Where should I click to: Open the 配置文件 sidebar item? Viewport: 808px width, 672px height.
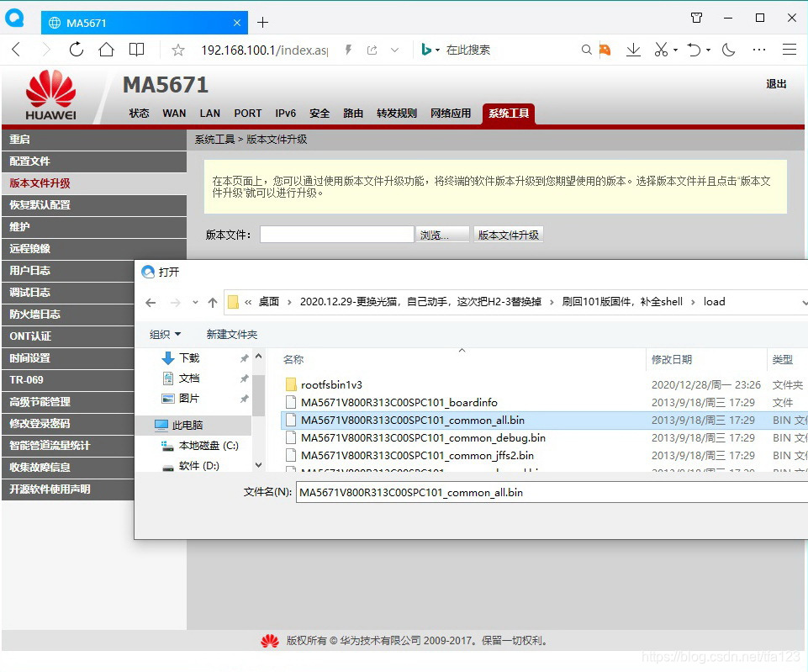click(x=94, y=161)
